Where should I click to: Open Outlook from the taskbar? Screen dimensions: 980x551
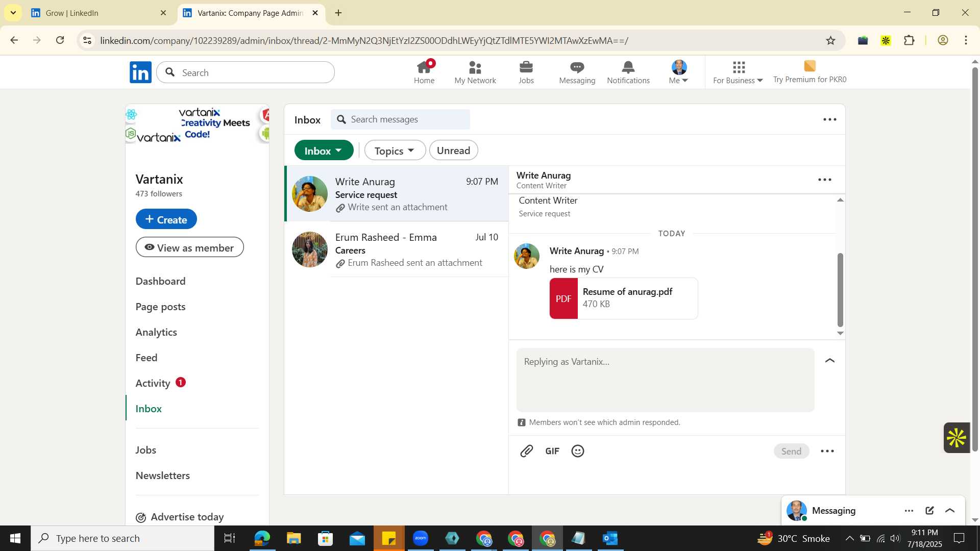point(610,538)
